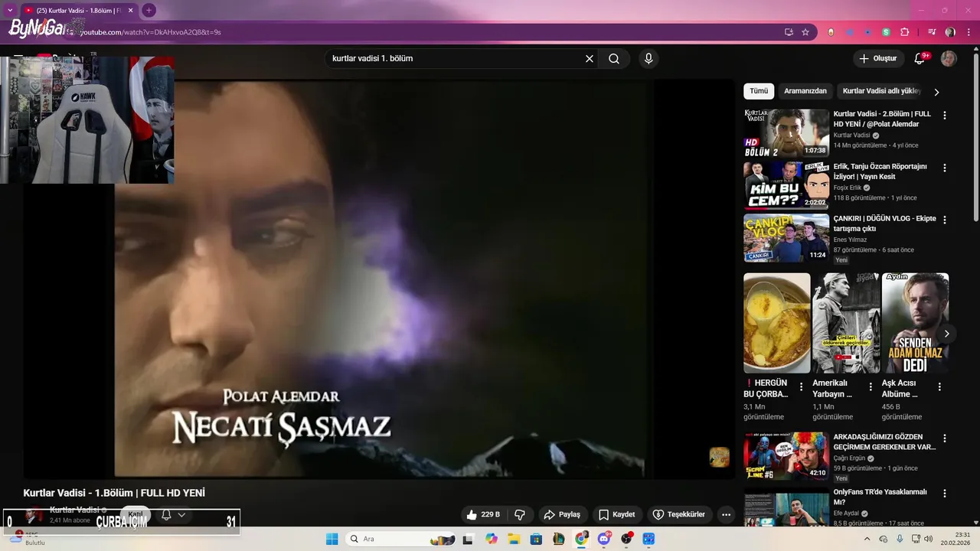Open Chrome three-dot menu
The width and height of the screenshot is (980, 551).
coord(967,32)
